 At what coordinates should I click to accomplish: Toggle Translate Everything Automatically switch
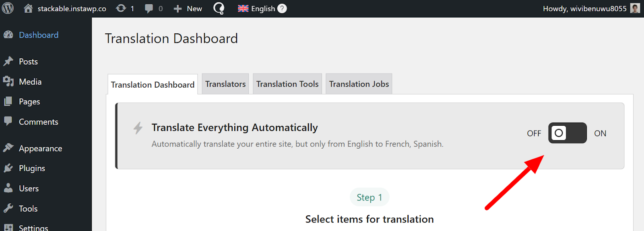[x=567, y=133]
